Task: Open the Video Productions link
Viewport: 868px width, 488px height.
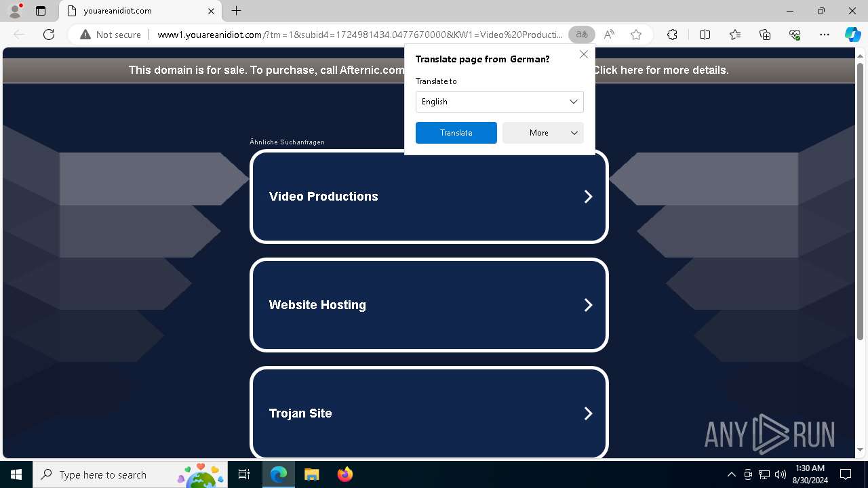Action: (x=323, y=197)
